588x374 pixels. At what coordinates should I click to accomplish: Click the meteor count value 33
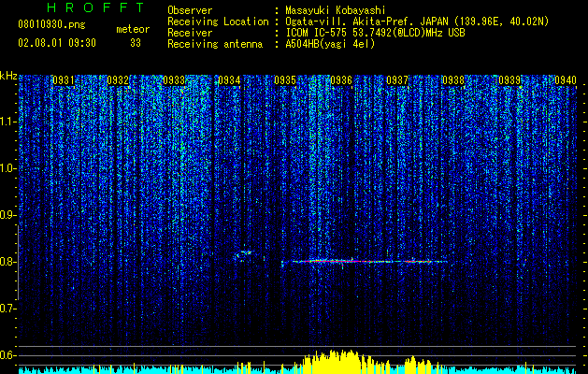[x=136, y=43]
